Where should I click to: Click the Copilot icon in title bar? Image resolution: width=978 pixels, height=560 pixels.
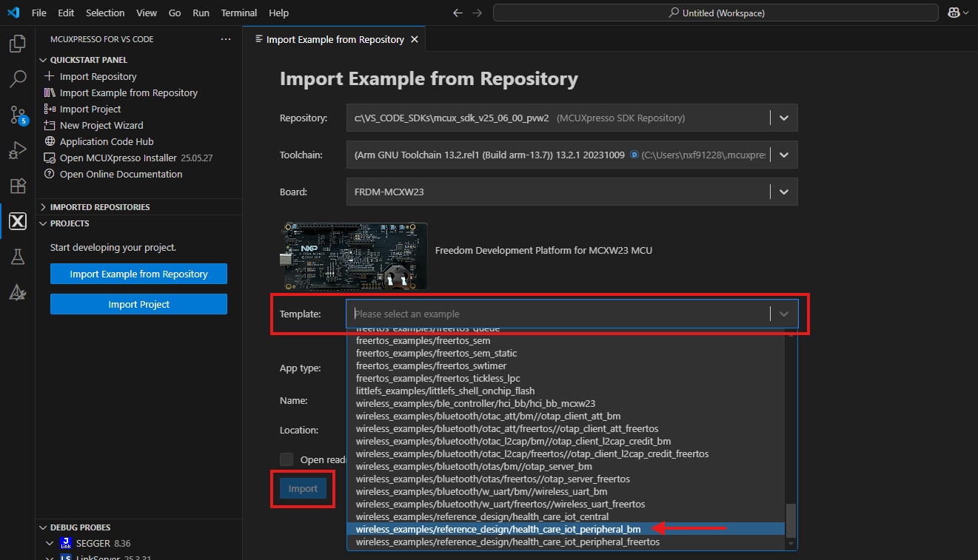tap(954, 13)
